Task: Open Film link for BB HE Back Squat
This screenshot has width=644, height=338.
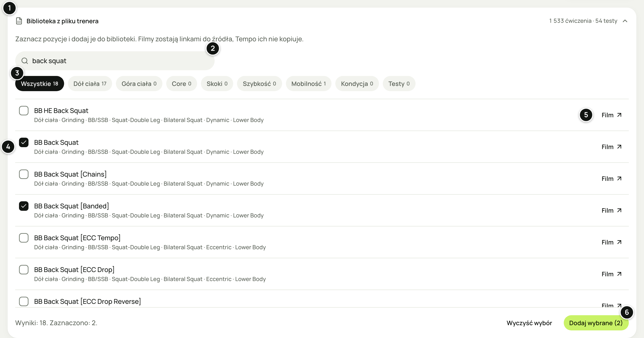Action: (611, 115)
